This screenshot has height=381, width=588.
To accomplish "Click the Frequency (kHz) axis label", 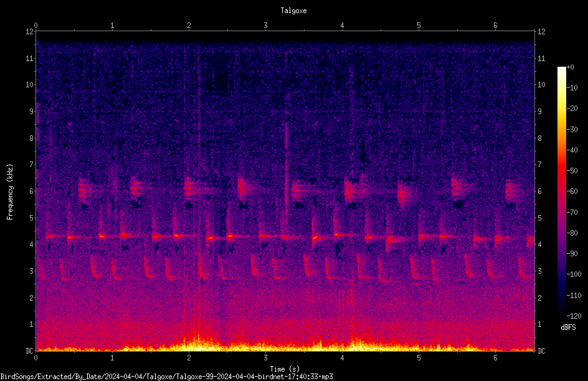I will pos(10,191).
